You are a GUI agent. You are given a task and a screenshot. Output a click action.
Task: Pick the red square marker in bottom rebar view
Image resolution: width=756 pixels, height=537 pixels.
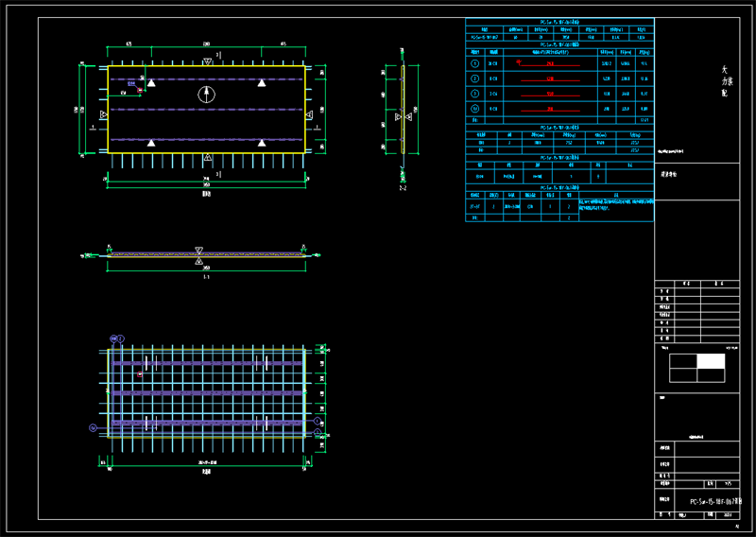[x=140, y=374]
